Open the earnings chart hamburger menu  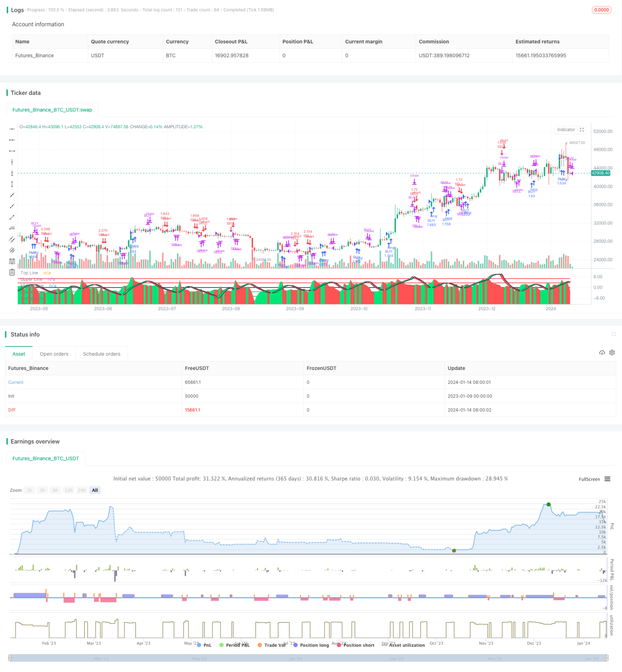pyautogui.click(x=607, y=479)
